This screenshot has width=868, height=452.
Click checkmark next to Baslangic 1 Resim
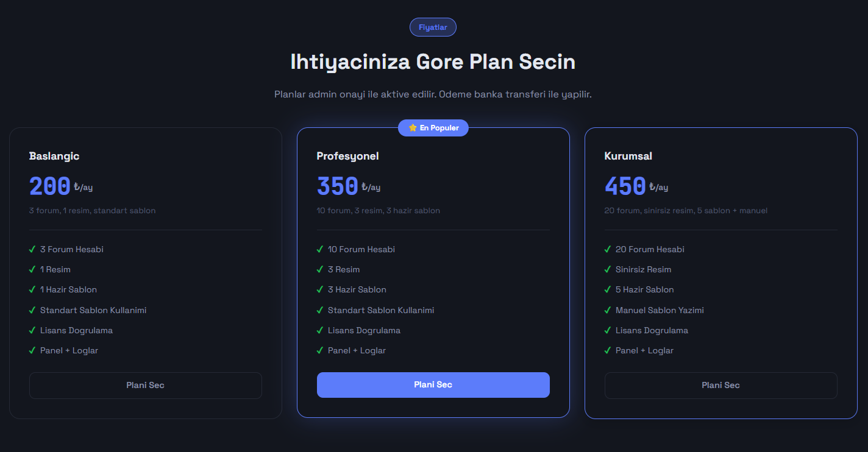(32, 269)
